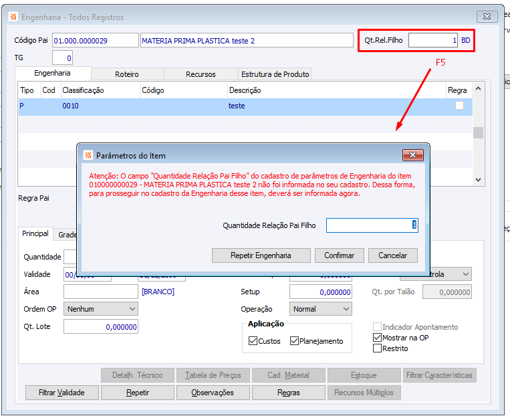Image resolution: width=510 pixels, height=420 pixels.
Task: Click the Código Pai input field
Action: click(x=96, y=40)
